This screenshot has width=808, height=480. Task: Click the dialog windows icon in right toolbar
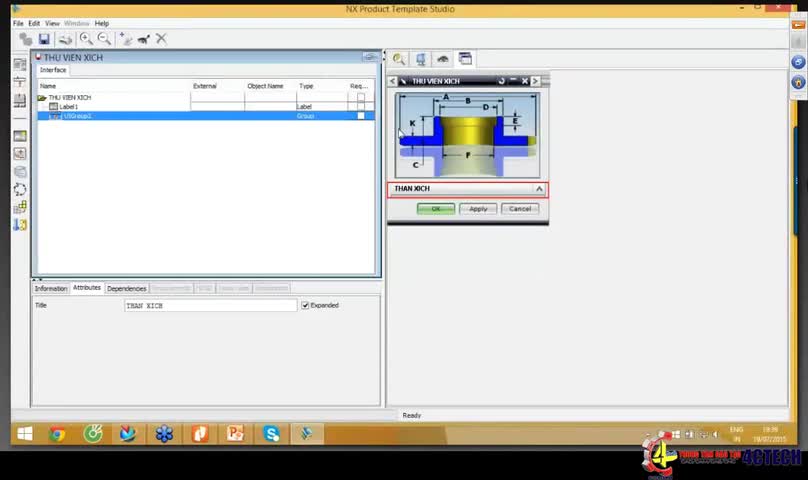coord(465,59)
